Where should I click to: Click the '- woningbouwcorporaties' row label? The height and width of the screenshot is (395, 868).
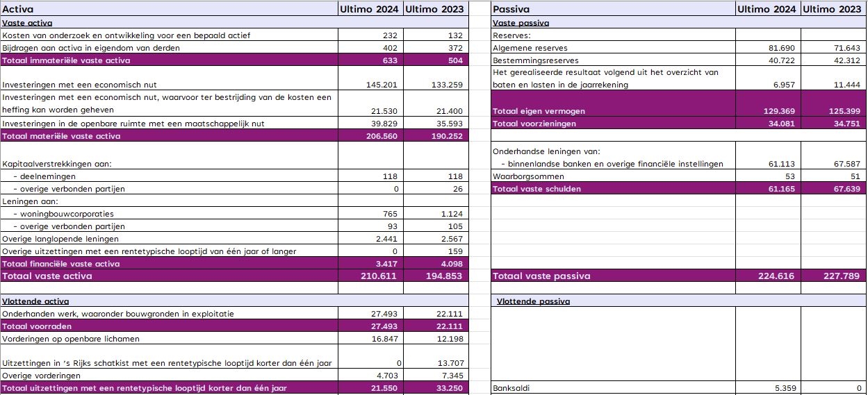[63, 214]
